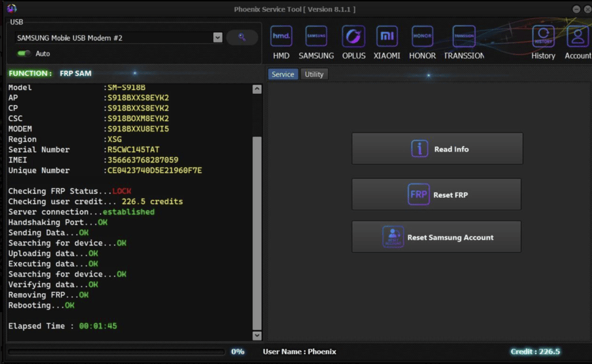
Task: Click the elapsed time 00:01:45
Action: pos(98,326)
